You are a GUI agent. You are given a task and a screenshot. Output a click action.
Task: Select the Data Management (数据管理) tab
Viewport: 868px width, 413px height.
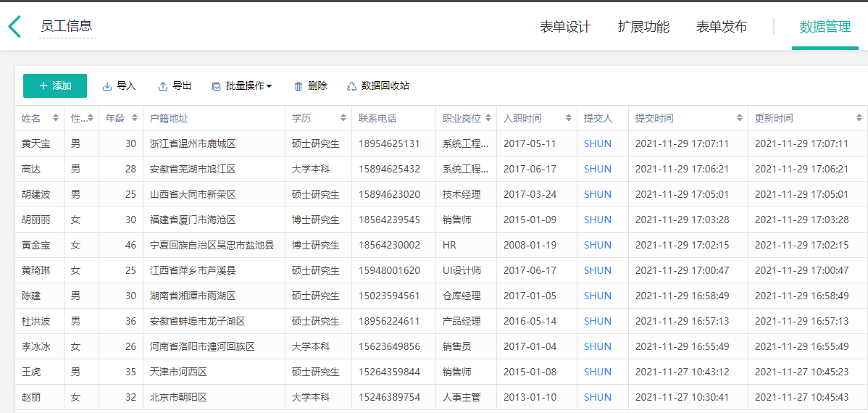tap(825, 27)
